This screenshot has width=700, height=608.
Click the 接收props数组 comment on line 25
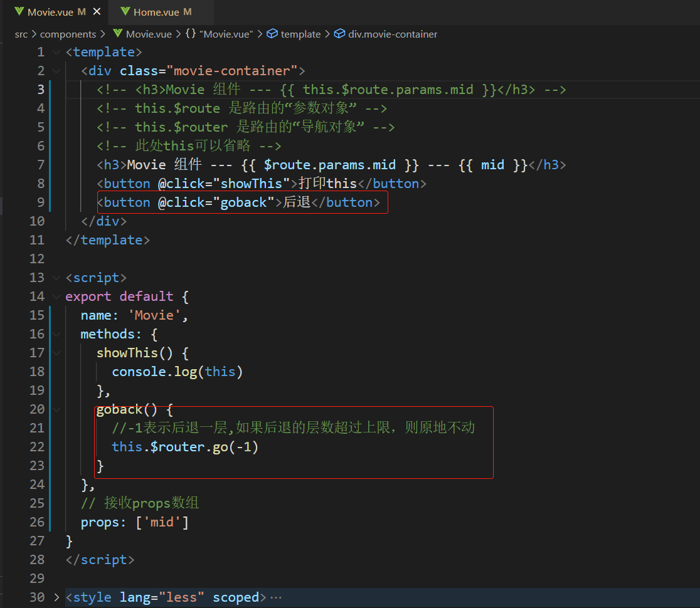[x=140, y=503]
